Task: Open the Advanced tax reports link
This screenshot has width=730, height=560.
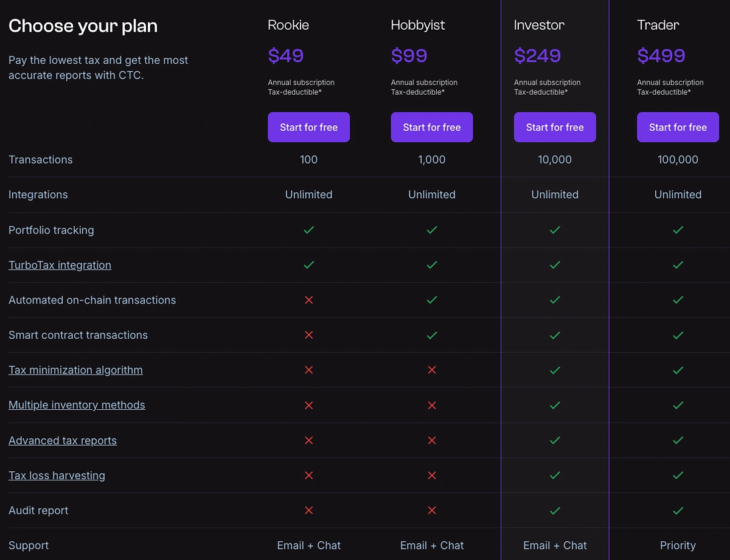Action: (x=63, y=440)
